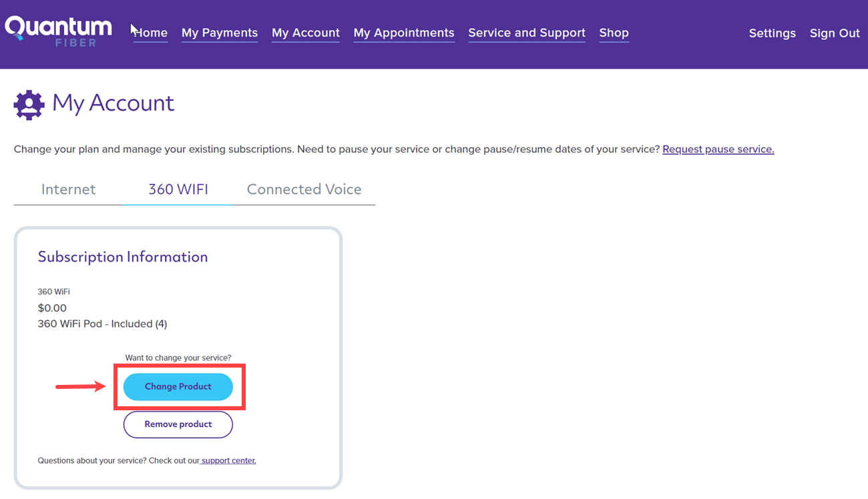
Task: Switch to the Connected Voice tab
Action: pyautogui.click(x=304, y=189)
